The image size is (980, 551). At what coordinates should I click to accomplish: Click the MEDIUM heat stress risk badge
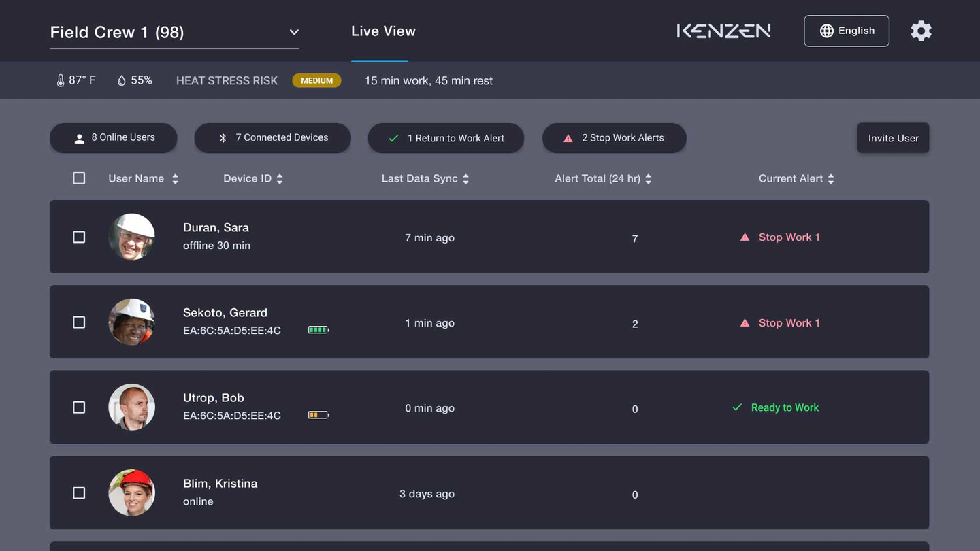click(x=316, y=80)
